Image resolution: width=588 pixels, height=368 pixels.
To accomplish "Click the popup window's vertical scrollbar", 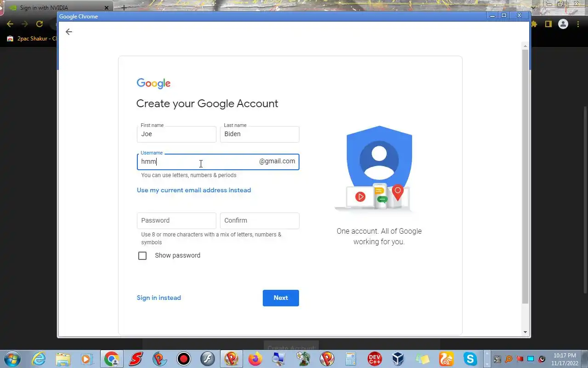I will [526, 177].
